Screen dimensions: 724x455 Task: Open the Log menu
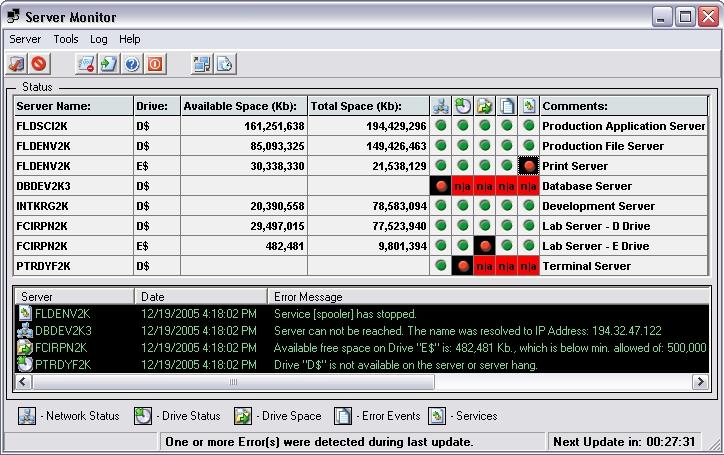pos(99,39)
